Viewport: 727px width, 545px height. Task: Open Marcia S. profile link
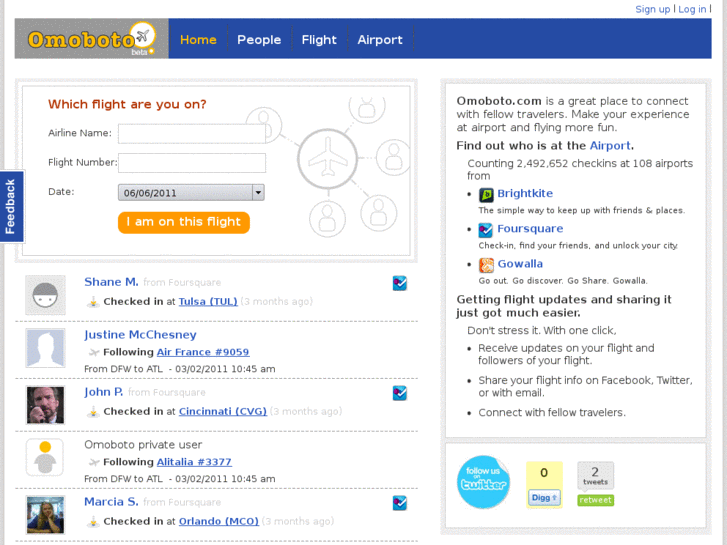tap(111, 502)
